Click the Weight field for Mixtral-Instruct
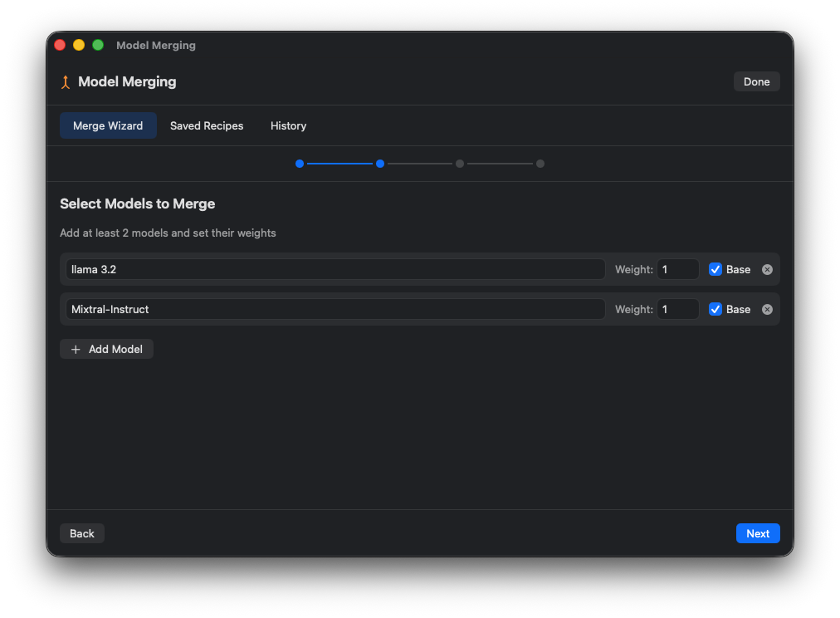Viewport: 840px width, 618px height. click(677, 309)
